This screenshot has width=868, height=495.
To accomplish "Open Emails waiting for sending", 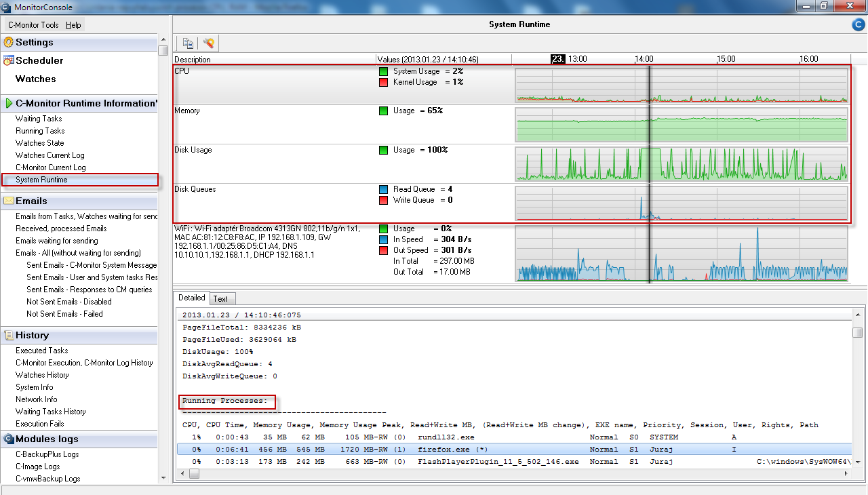I will 57,241.
